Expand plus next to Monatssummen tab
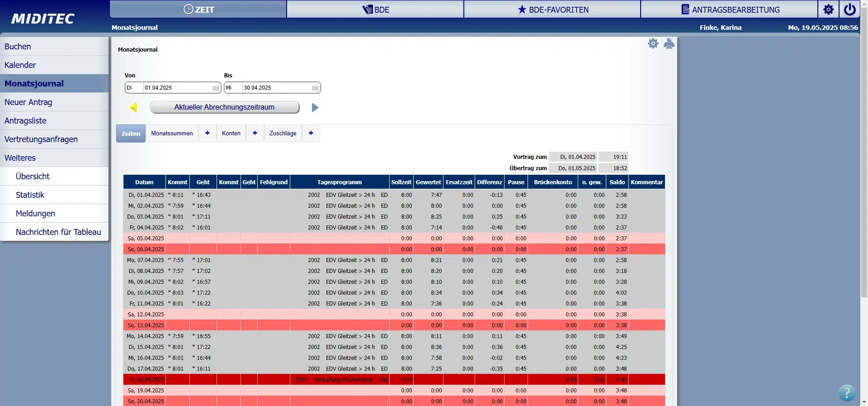 [208, 133]
